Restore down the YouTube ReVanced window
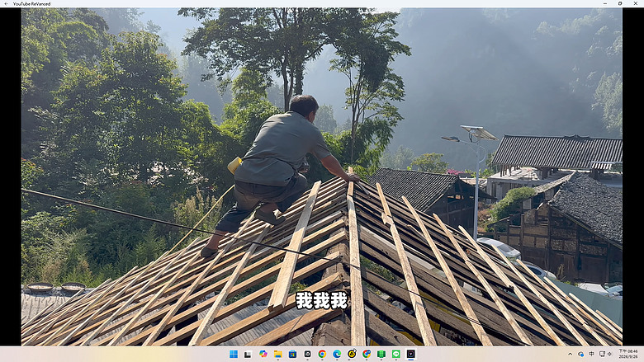This screenshot has width=644, height=362. (620, 3)
